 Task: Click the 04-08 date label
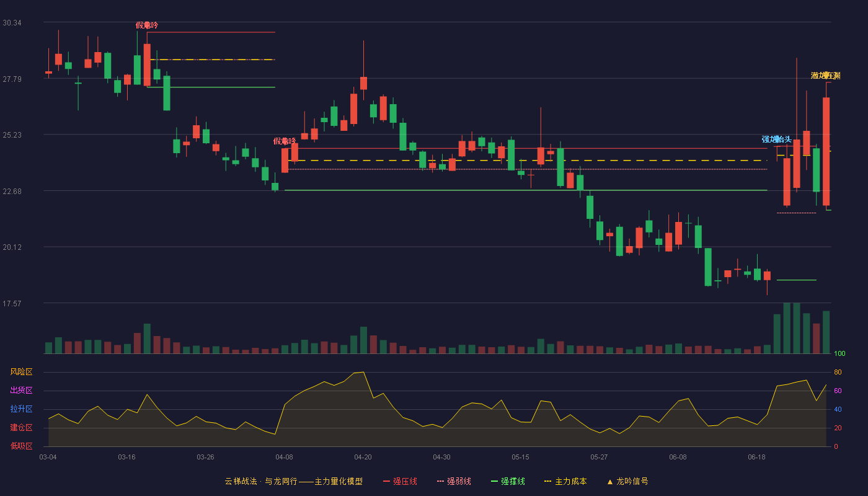[284, 457]
